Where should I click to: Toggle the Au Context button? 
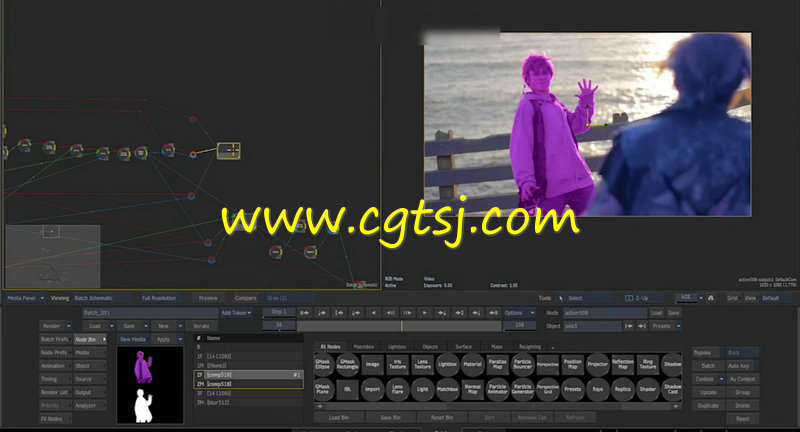742,379
